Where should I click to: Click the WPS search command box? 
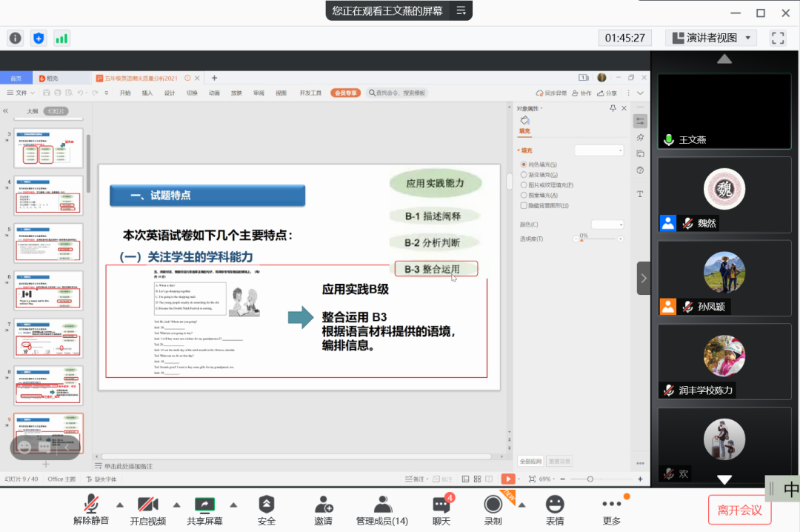398,93
